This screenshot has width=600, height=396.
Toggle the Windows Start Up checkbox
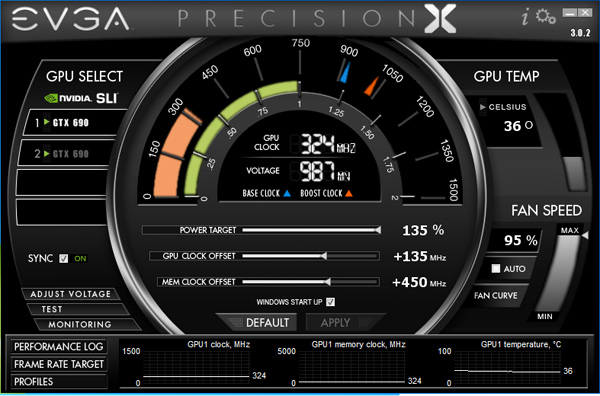coord(331,302)
